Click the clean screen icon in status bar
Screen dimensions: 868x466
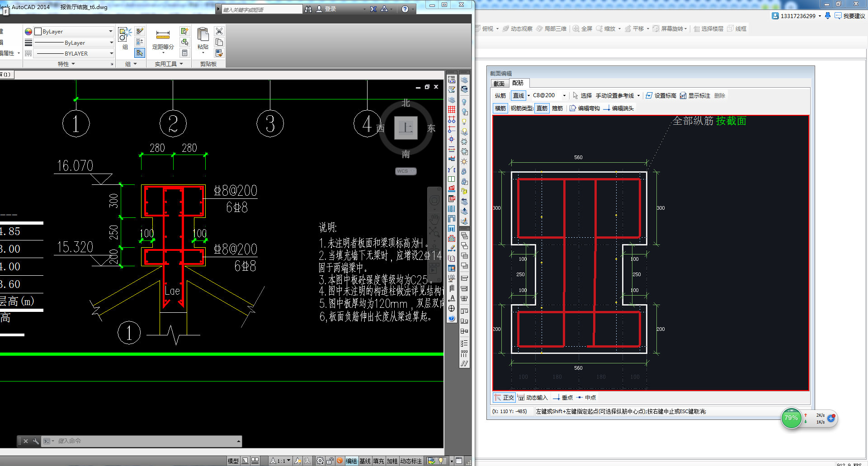[459, 461]
